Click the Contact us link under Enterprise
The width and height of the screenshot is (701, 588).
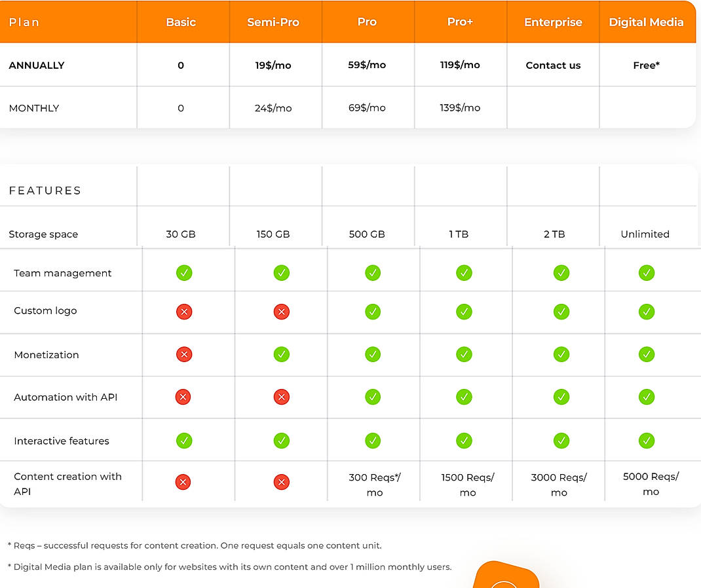(x=553, y=65)
